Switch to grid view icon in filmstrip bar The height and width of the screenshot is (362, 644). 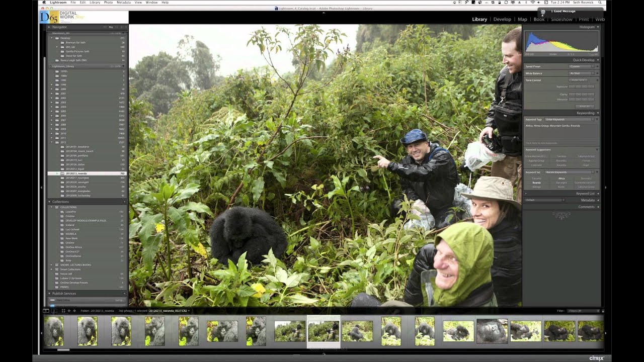[x=63, y=311]
